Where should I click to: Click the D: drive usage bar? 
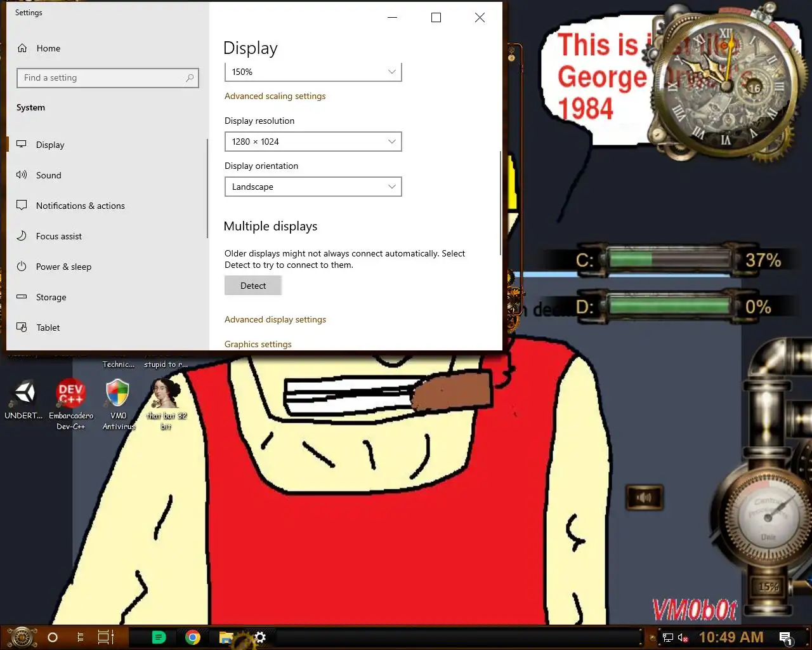click(x=669, y=307)
